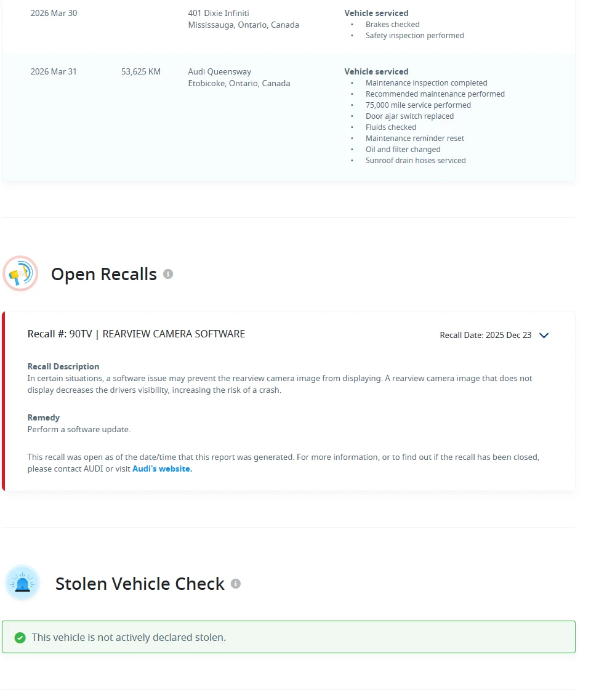Screen dimensions: 599x700
Task: Click the Audi Queensway service location
Action: [x=220, y=71]
